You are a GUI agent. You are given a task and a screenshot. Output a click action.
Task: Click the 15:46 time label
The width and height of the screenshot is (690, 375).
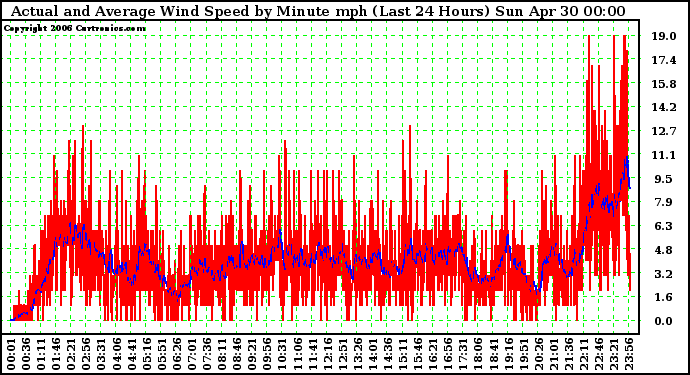coord(418,354)
